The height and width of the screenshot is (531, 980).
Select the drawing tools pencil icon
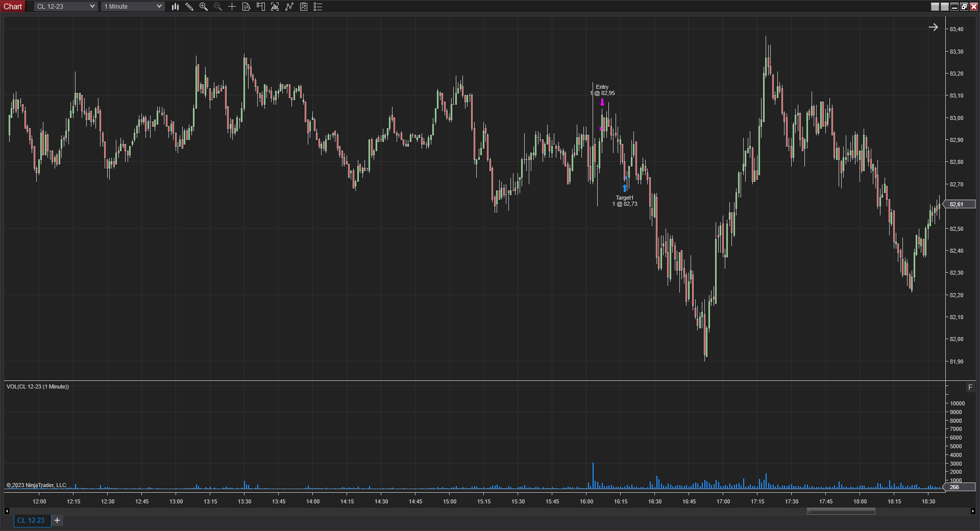[x=189, y=7]
